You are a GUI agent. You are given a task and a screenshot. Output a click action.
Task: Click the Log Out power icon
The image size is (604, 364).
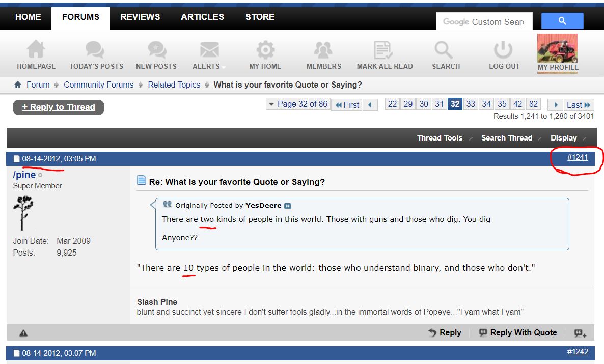pos(504,50)
